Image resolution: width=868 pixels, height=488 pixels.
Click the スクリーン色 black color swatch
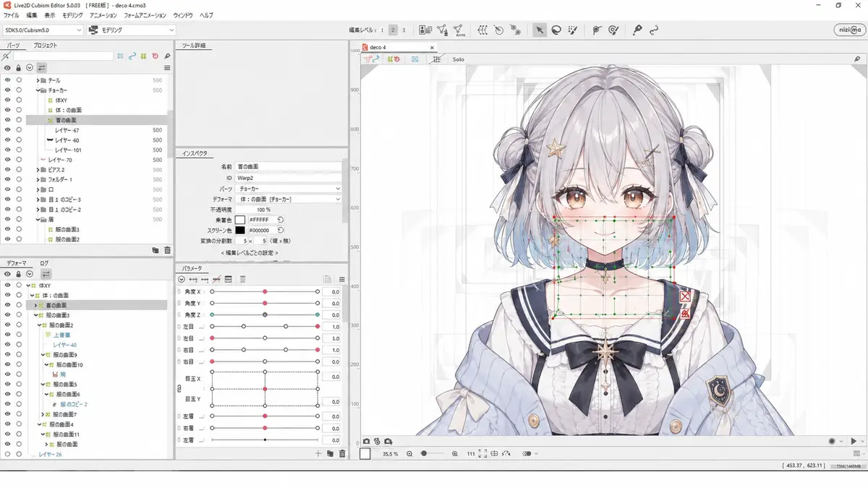(x=240, y=230)
